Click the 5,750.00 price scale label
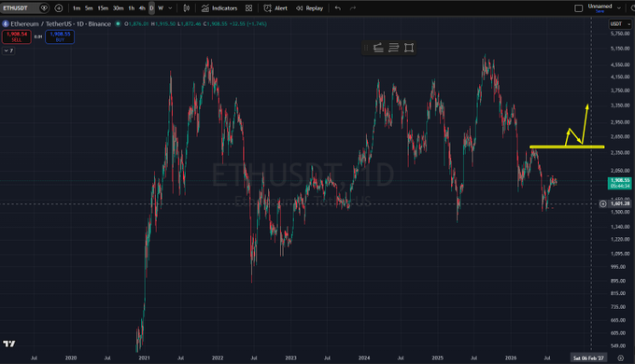Image resolution: width=635 pixels, height=364 pixels. 620,34
